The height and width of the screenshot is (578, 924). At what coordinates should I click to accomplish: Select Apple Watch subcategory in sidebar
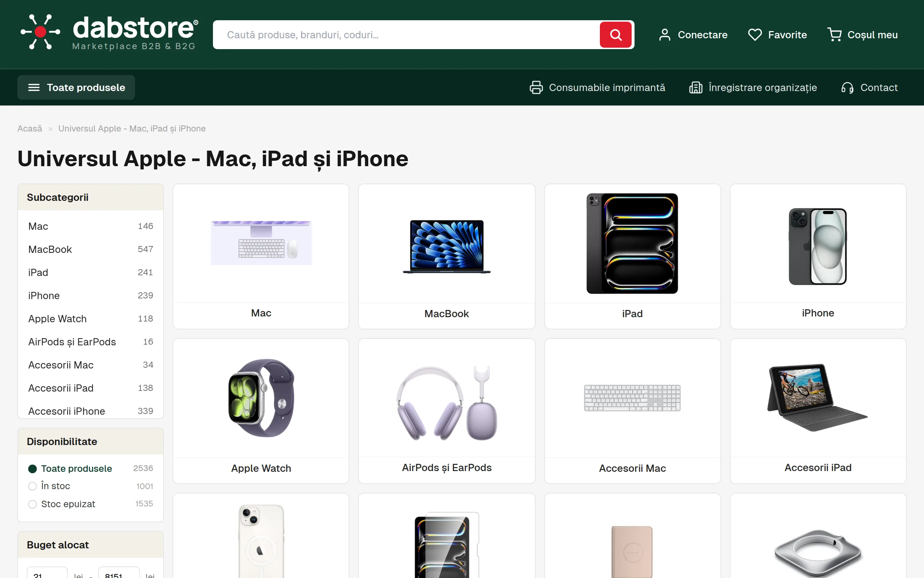coord(91,319)
